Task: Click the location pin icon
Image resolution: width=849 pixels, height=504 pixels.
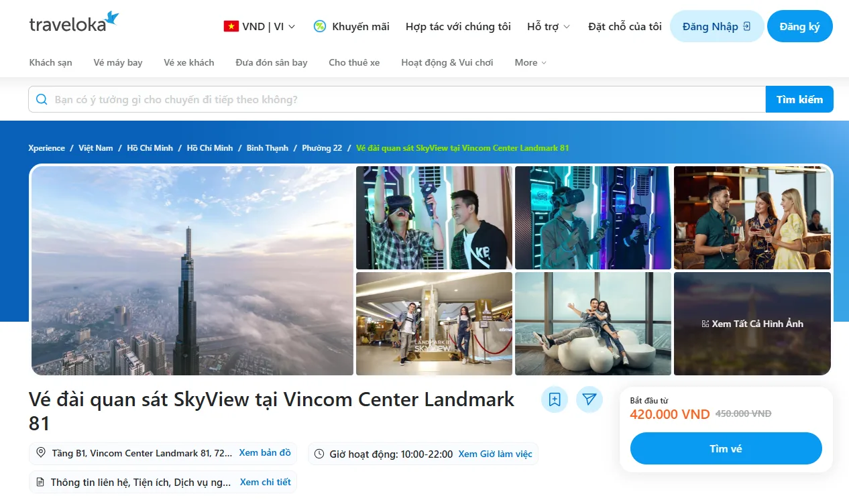Action: click(x=41, y=453)
